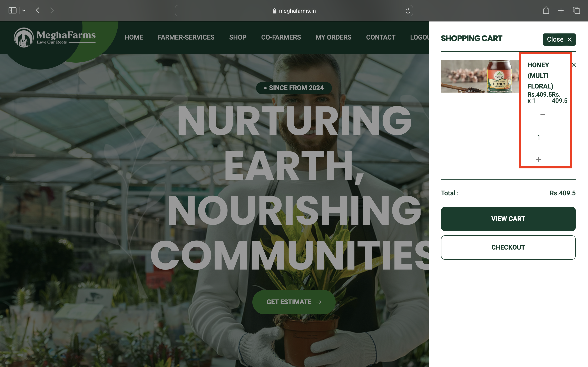Show the tab overview icon
The image size is (588, 367).
pos(576,10)
